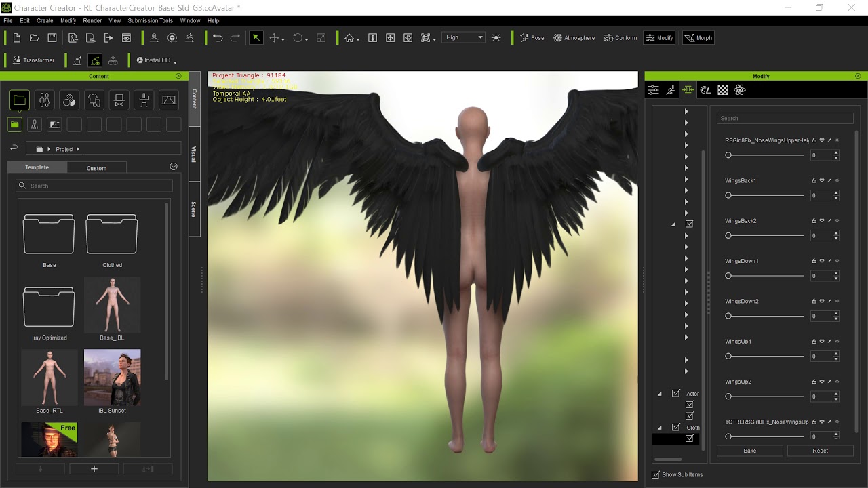Click the Reset button
The image size is (868, 488).
pyautogui.click(x=820, y=451)
